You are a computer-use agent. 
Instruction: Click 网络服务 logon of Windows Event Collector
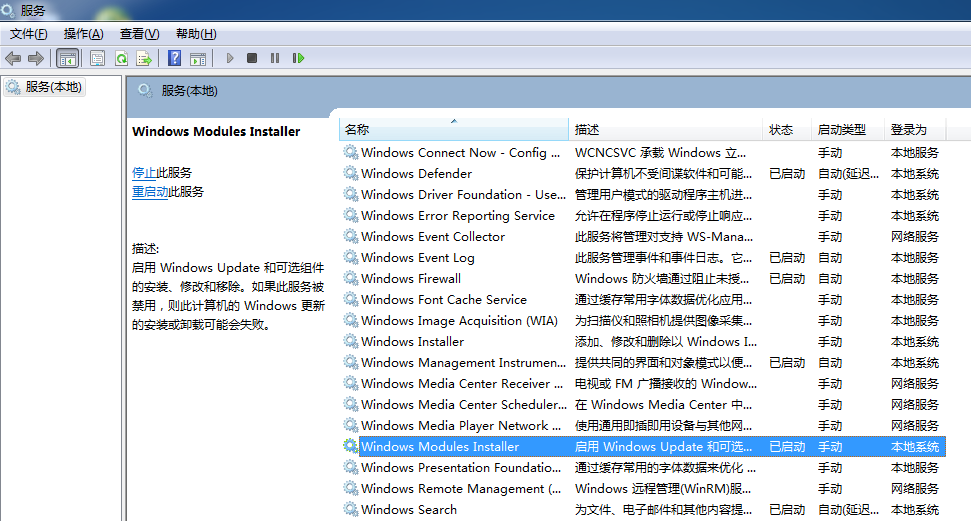click(915, 237)
